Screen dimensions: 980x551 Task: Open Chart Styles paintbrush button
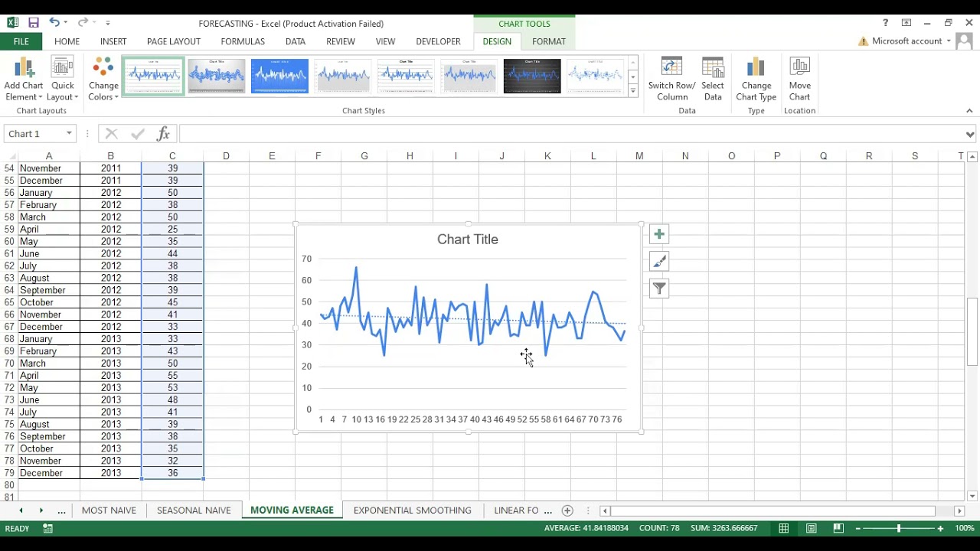tap(659, 262)
